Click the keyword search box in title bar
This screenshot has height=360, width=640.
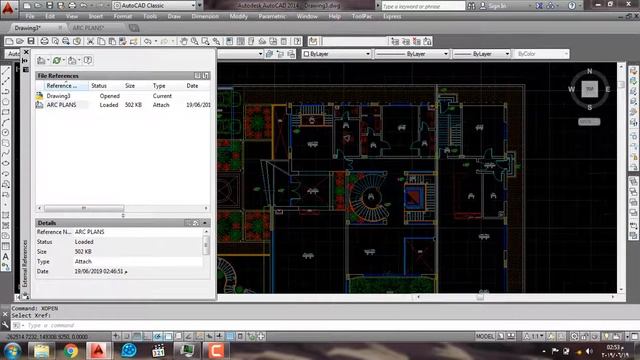pos(423,6)
